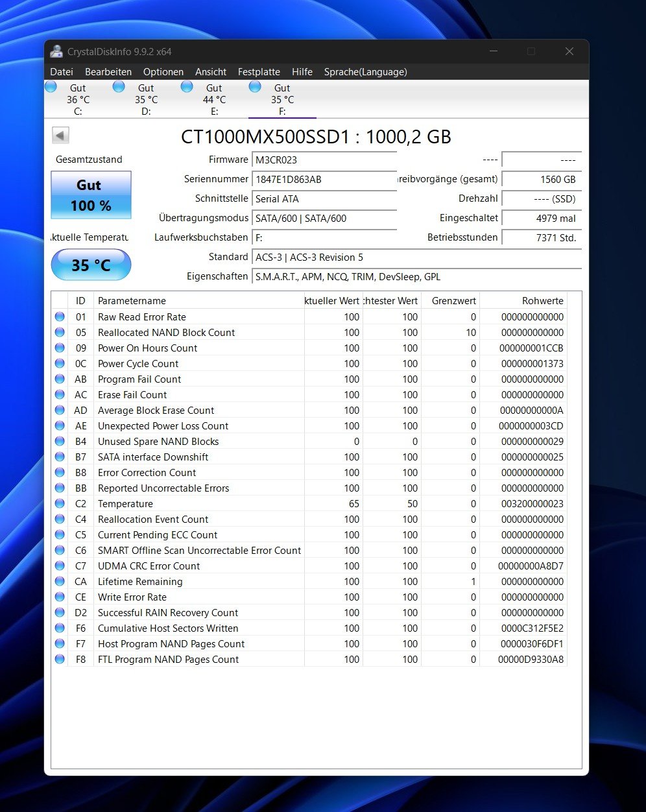This screenshot has height=812, width=646.
Task: Click the Firmware field M3CR023
Action: [324, 160]
